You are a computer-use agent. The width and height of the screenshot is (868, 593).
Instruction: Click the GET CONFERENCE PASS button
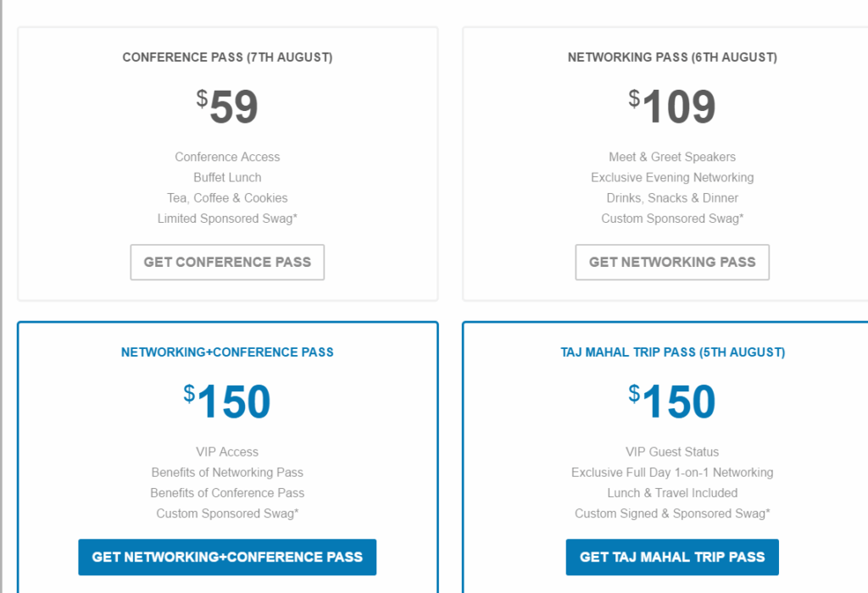point(226,263)
